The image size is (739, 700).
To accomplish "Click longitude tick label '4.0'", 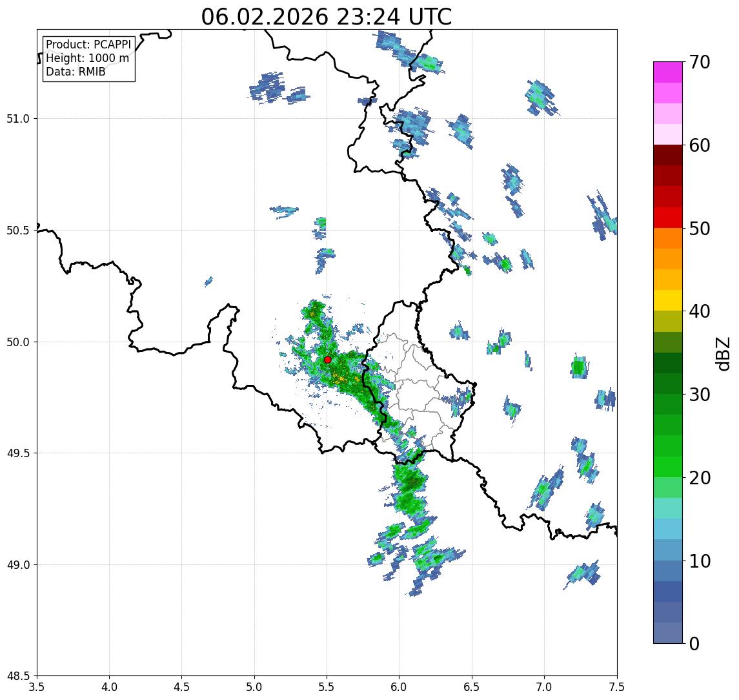I will tap(109, 686).
